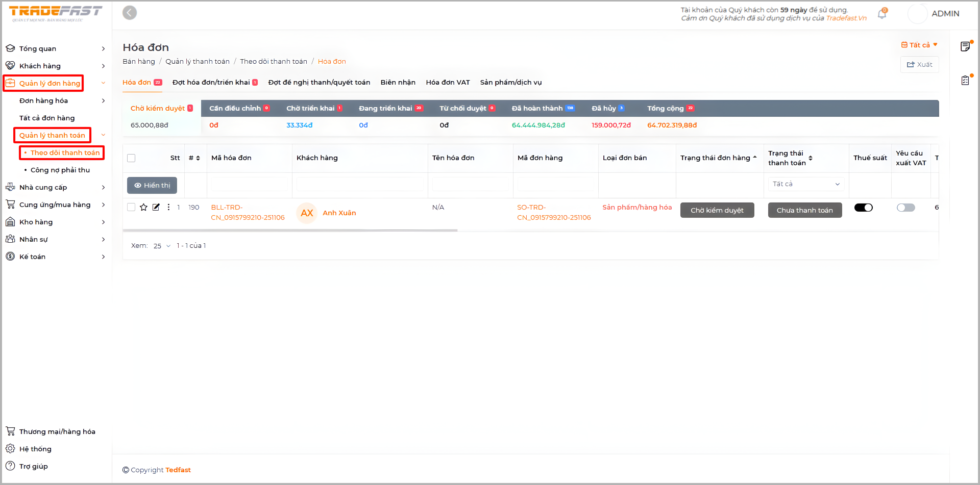980x485 pixels.
Task: Enable the Yêu cầu xuất VAT switch
Action: tap(906, 208)
